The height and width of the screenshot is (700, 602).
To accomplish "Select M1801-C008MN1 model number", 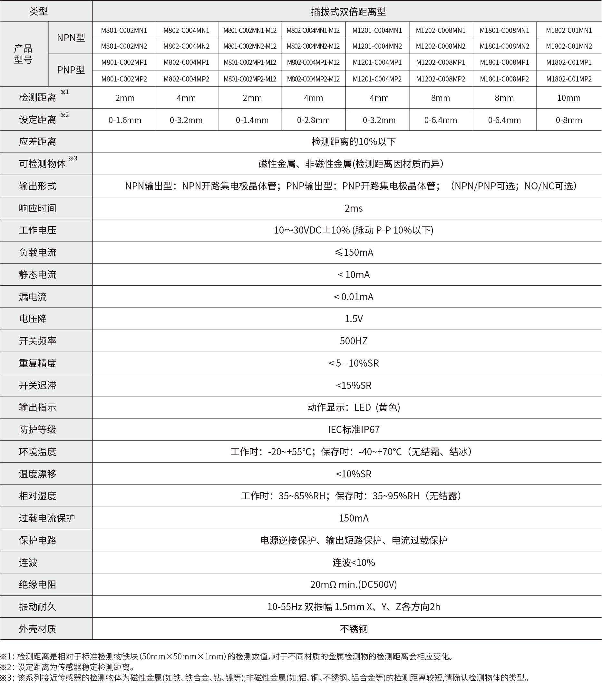I will coord(504,30).
